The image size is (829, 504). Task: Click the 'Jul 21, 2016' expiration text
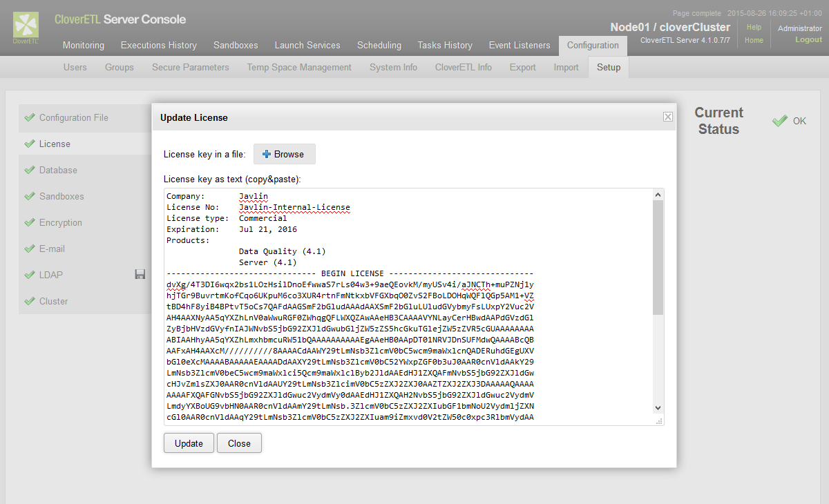[268, 229]
